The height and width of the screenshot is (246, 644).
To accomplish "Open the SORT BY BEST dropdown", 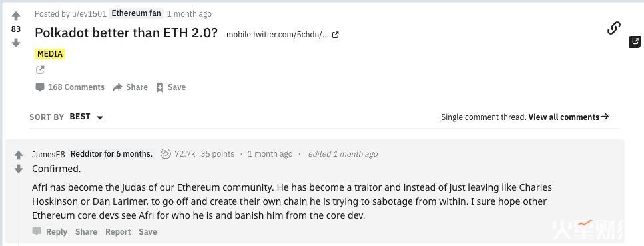I will click(87, 117).
